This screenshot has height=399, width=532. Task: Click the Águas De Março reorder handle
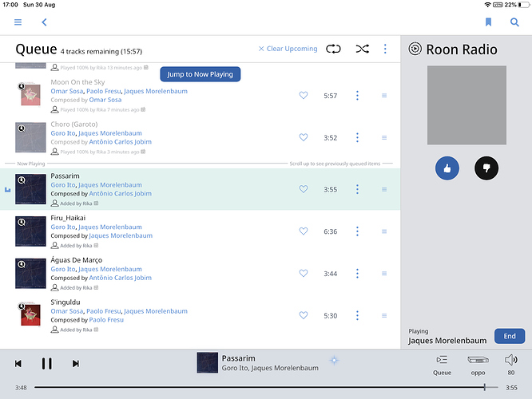click(x=384, y=273)
